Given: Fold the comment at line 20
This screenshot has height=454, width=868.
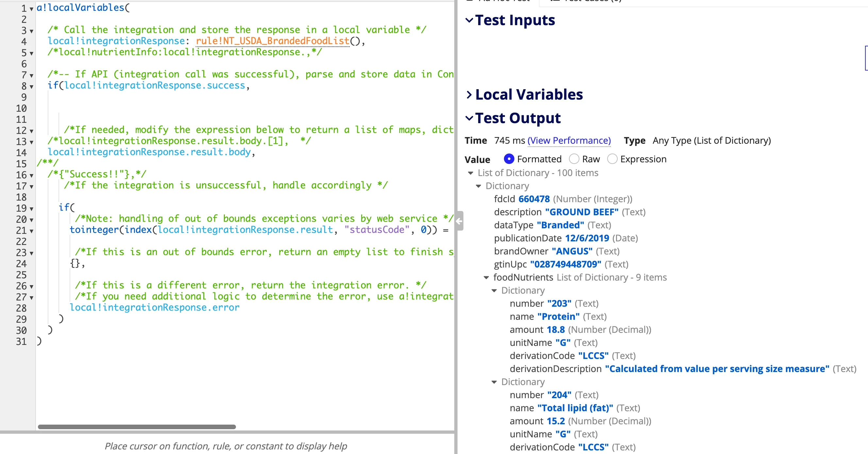Looking at the screenshot, I should (31, 220).
